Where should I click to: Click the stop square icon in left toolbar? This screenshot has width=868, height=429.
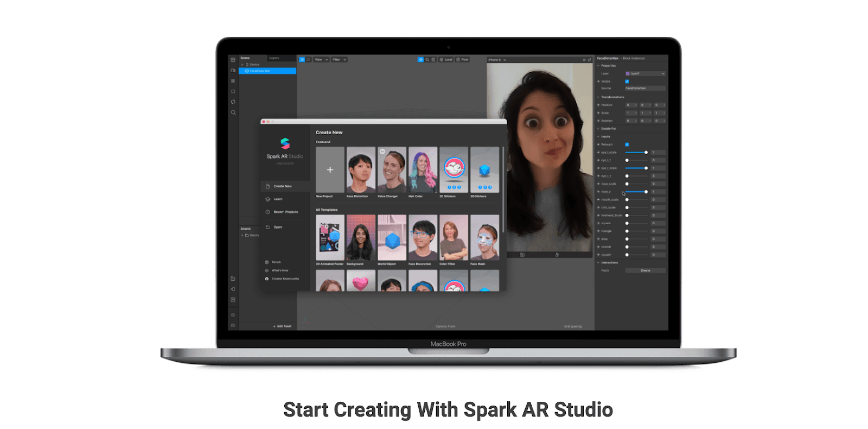point(233,91)
